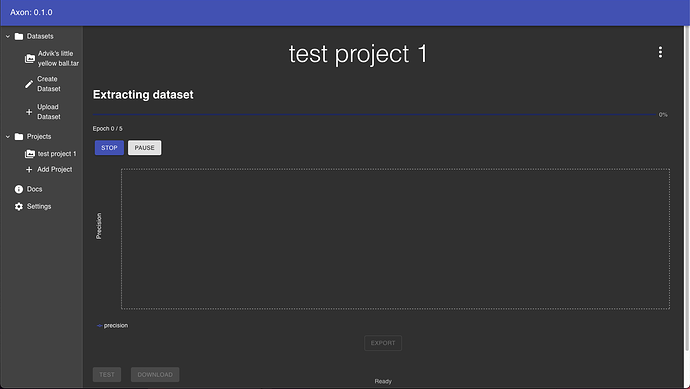Click the DOWNLOAD button at the bottom
Viewport: 690px width, 389px height.
(x=155, y=374)
